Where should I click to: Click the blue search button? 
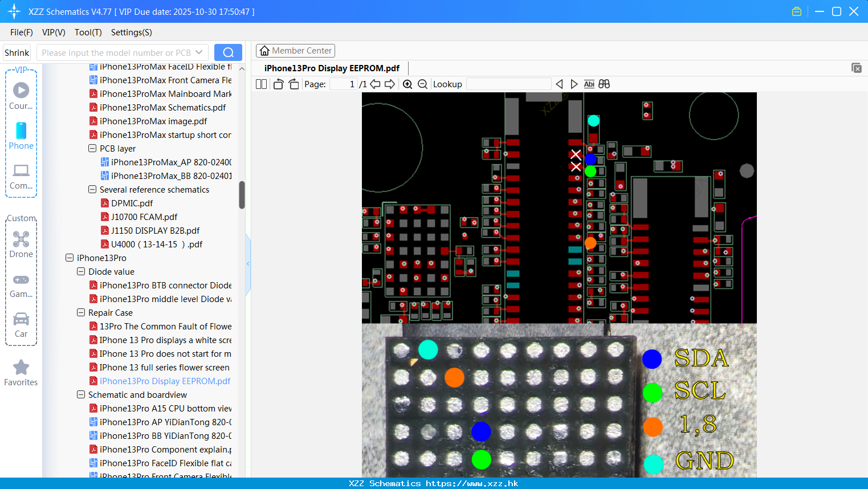tap(228, 52)
